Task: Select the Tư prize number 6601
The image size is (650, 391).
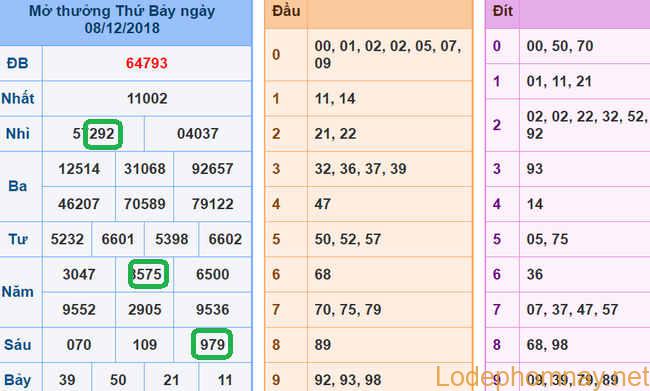Action: 118,239
